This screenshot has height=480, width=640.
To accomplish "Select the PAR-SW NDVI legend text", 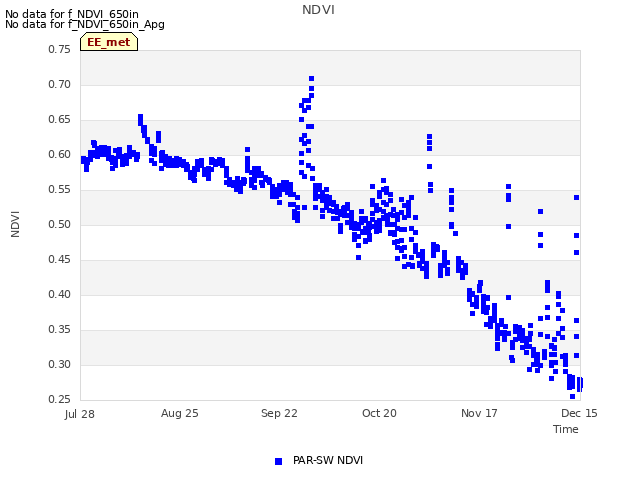I will (328, 460).
